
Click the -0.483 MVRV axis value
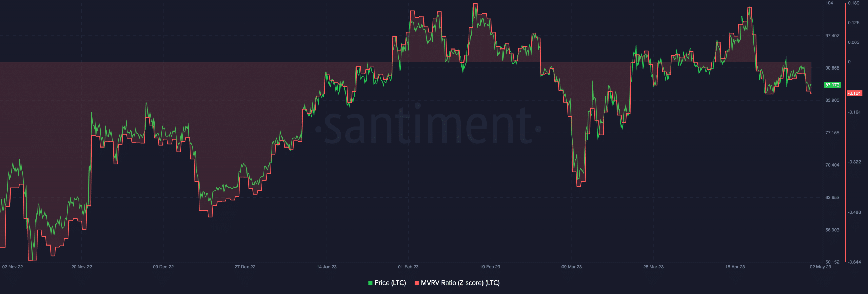[x=854, y=212]
